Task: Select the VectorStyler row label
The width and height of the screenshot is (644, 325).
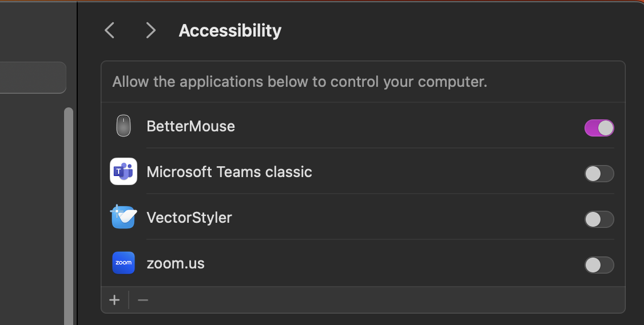Action: 189,218
